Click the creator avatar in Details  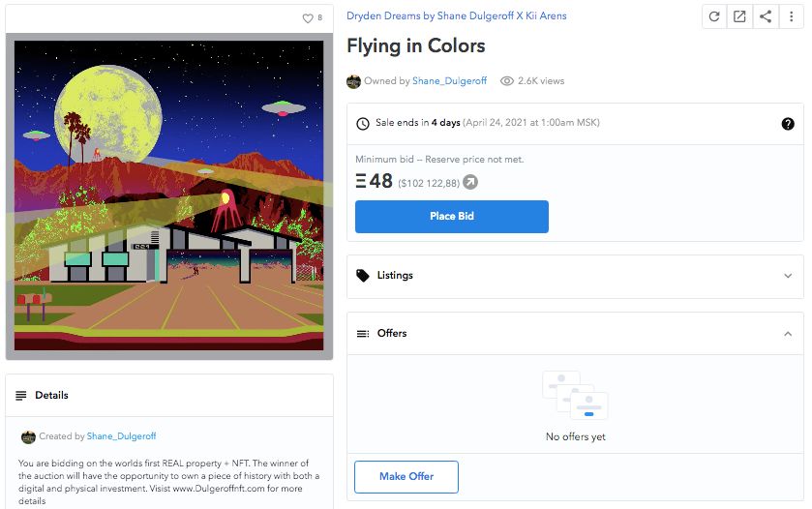tap(29, 436)
